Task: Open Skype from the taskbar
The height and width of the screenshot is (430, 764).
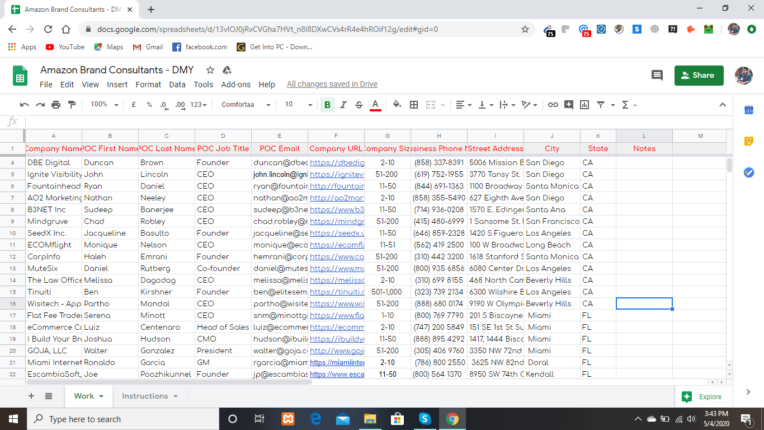Action: click(x=424, y=419)
